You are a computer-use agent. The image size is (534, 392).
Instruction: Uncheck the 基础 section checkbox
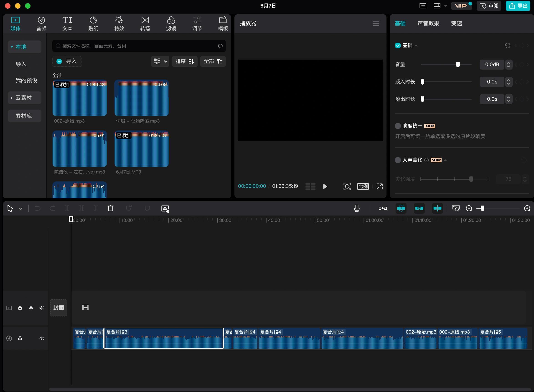coord(398,45)
